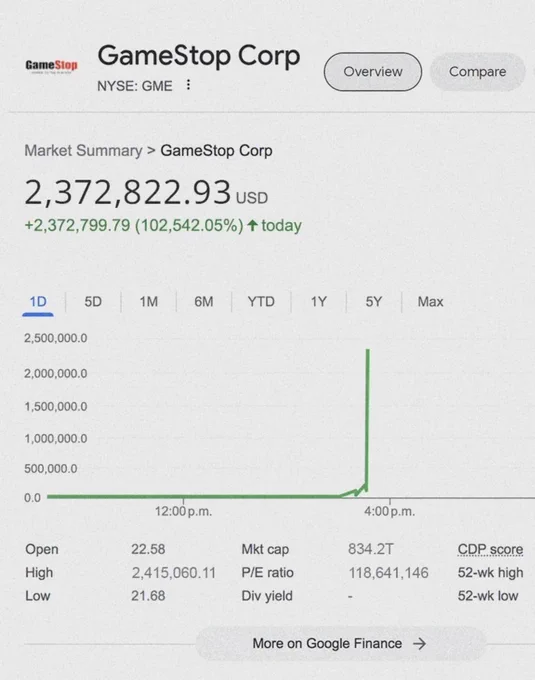Open the Market Summary breadcrumb link
535x680 pixels.
83,151
